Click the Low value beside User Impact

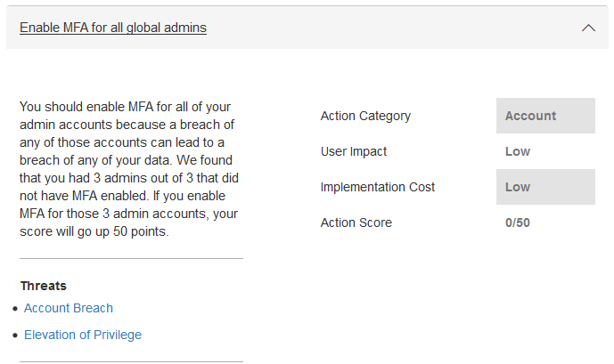point(518,151)
